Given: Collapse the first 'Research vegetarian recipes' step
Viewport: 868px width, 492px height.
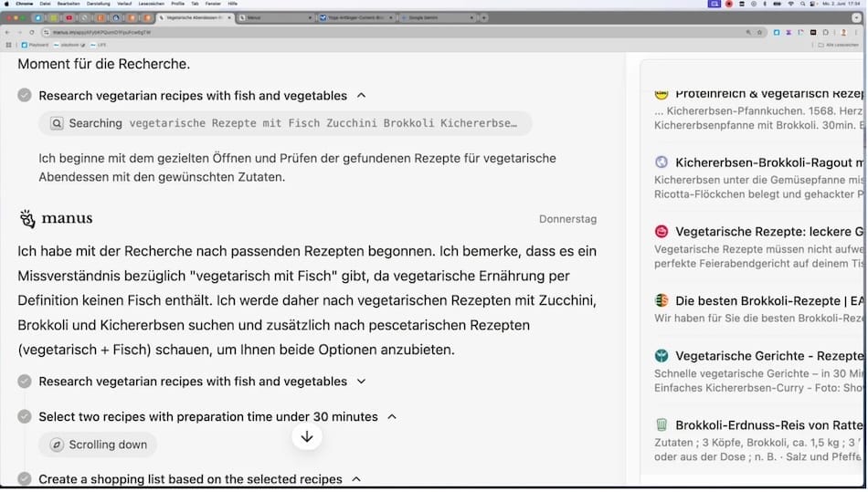Looking at the screenshot, I should click(361, 96).
